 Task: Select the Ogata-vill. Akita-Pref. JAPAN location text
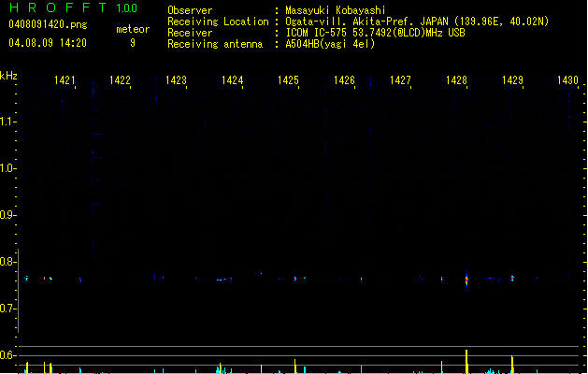pos(417,22)
